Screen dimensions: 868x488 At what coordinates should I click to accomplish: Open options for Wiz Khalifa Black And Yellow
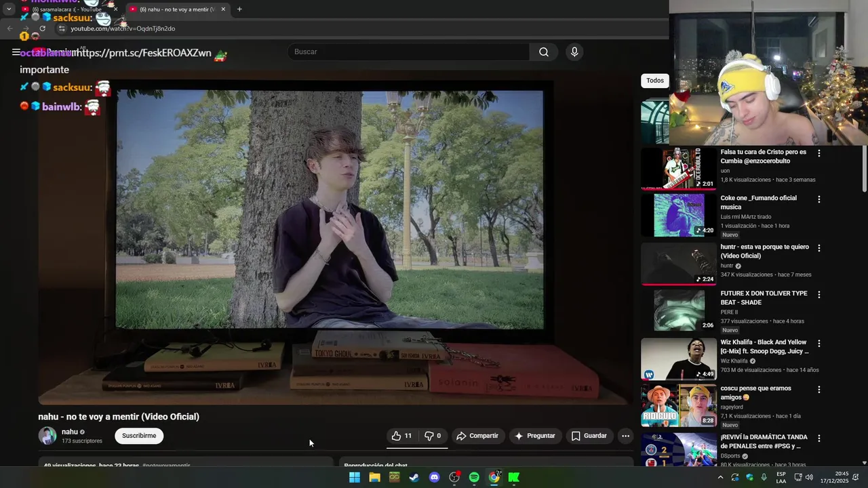point(819,343)
